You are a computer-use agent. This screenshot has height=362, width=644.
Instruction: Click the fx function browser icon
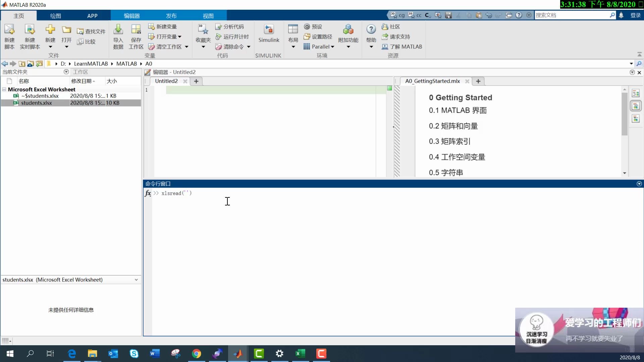pyautogui.click(x=148, y=193)
